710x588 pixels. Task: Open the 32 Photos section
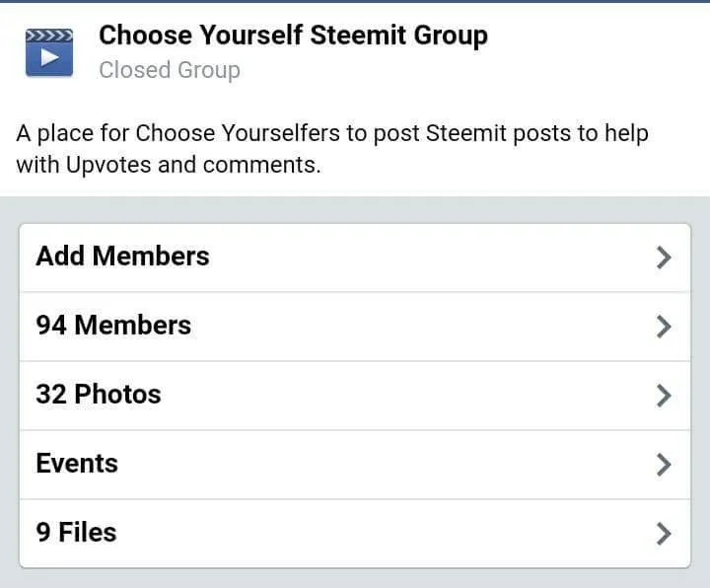tap(355, 396)
